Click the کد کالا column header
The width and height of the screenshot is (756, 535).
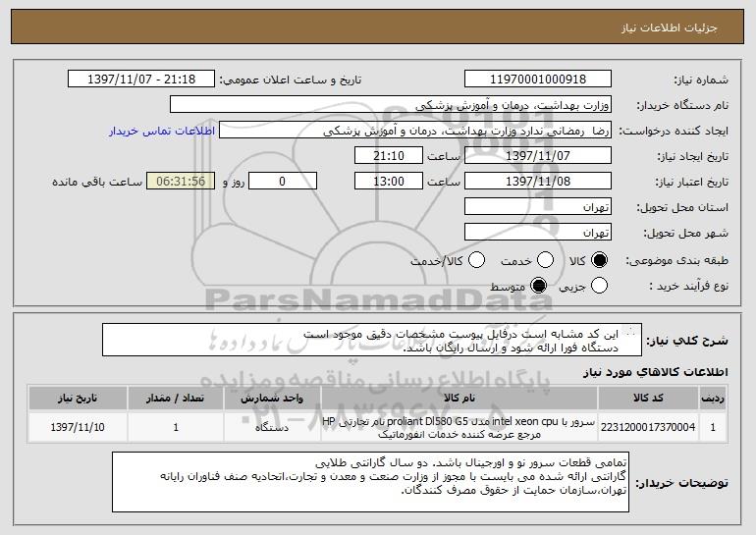648,399
